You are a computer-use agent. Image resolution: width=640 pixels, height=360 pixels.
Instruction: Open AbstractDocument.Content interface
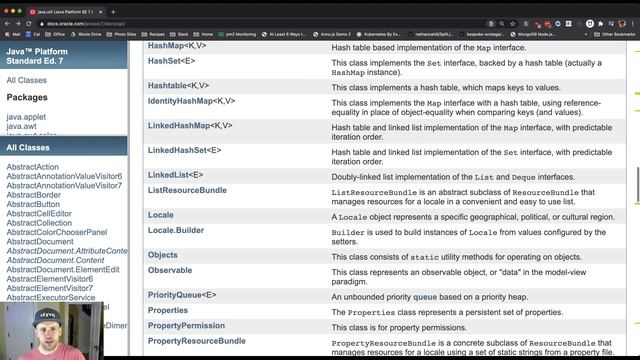coord(55,260)
